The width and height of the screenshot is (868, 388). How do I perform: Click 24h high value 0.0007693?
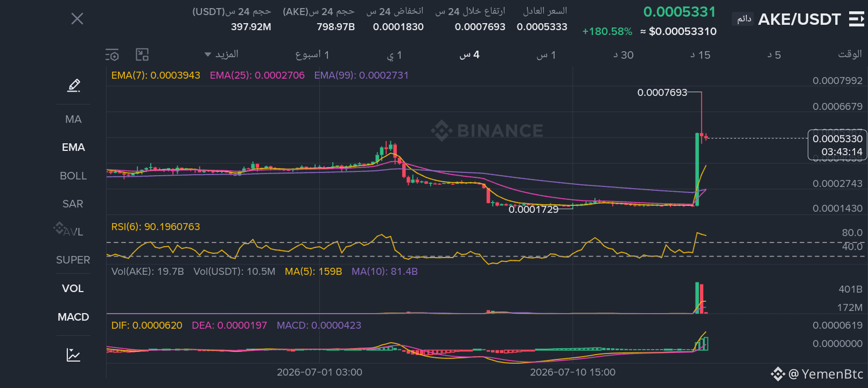[x=480, y=26]
